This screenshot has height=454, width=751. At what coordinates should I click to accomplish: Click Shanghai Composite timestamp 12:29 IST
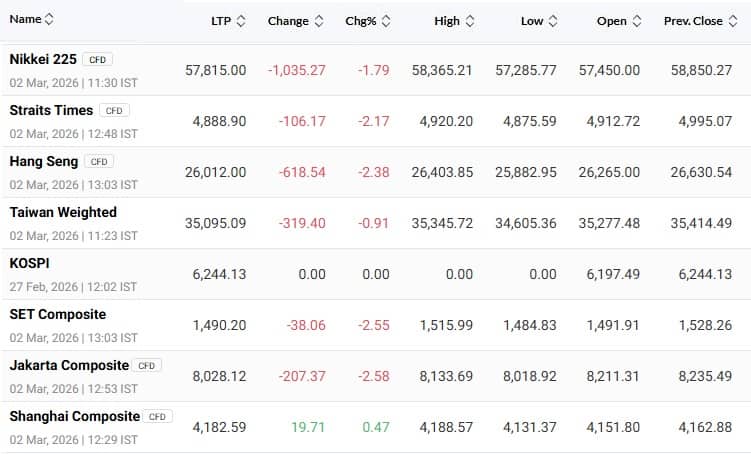(x=112, y=440)
